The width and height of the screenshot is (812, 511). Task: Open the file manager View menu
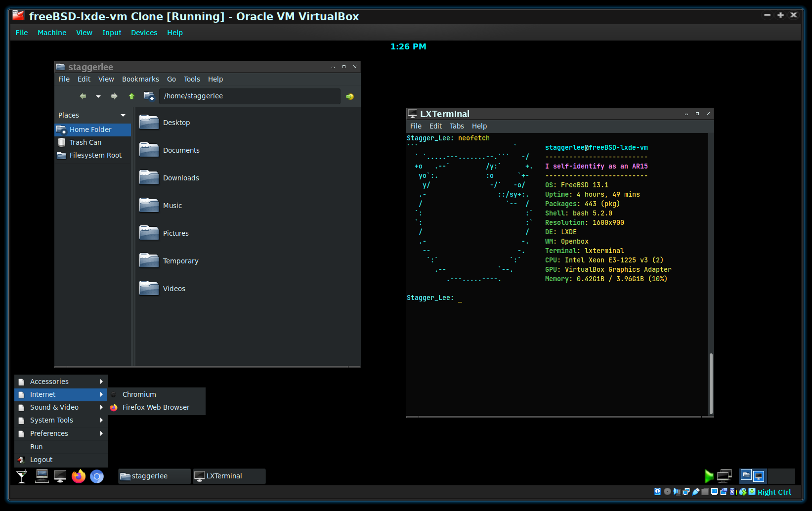point(106,79)
